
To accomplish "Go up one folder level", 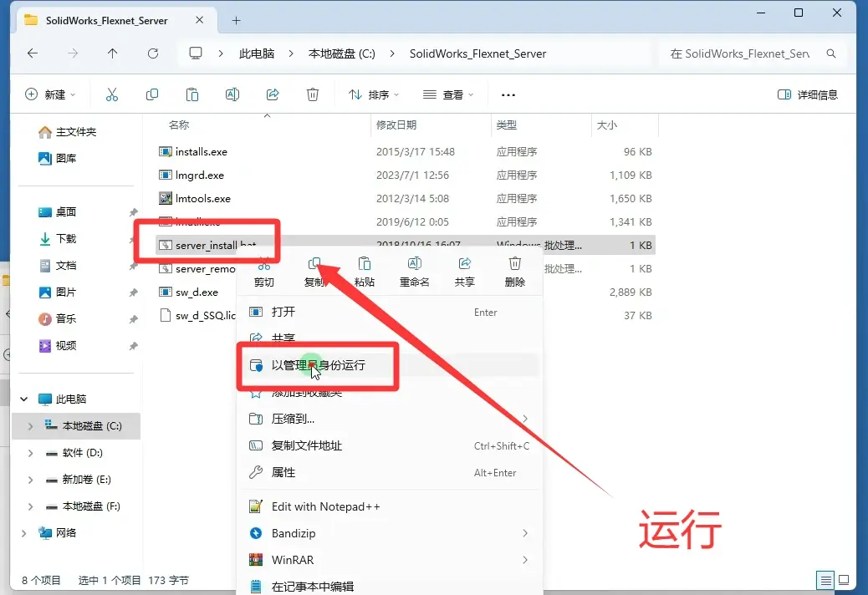I will 112,53.
